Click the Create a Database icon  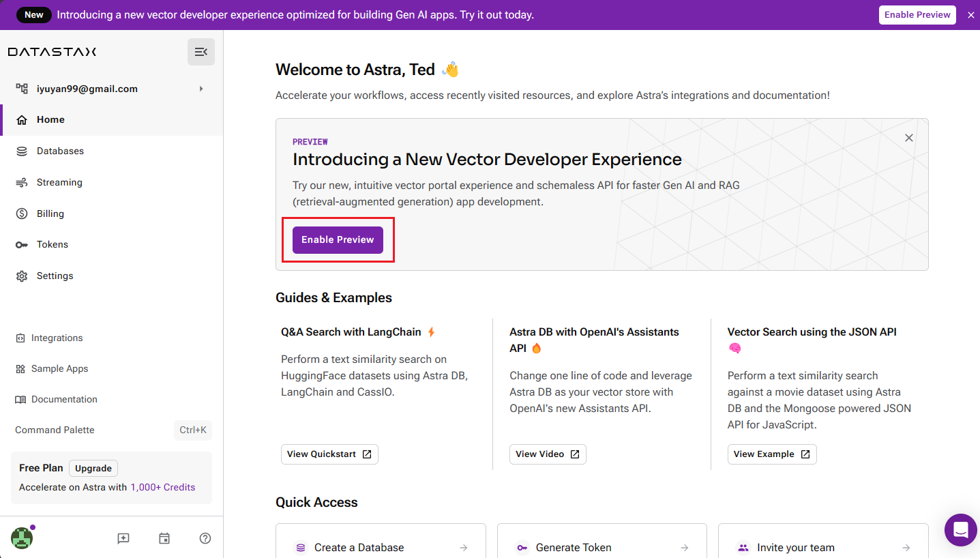coord(300,548)
